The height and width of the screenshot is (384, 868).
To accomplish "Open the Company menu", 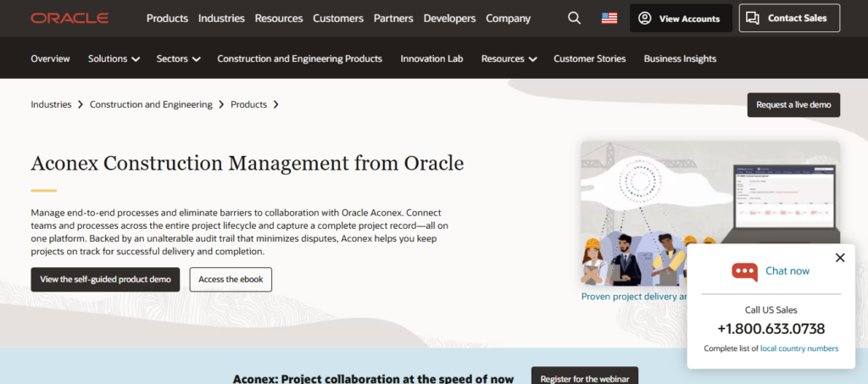I will coord(509,19).
